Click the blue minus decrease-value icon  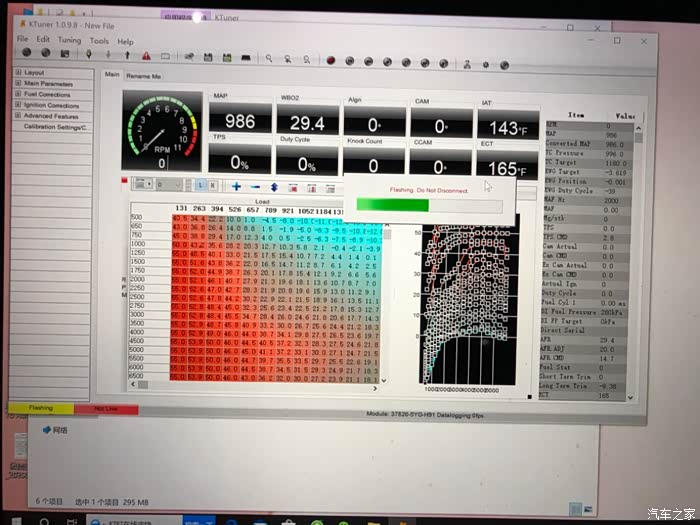coord(255,186)
